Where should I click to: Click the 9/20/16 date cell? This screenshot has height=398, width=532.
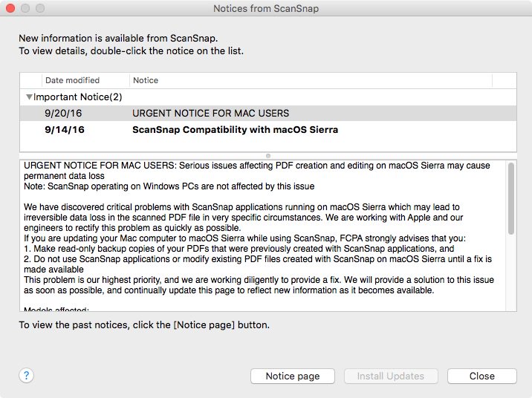[x=63, y=113]
